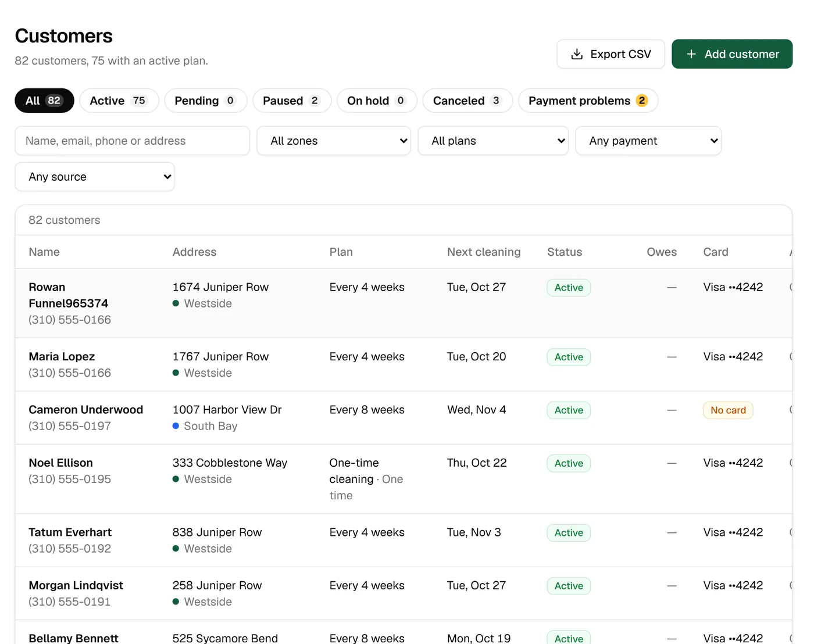
Task: Focus the name, email, phone search field
Action: pos(133,141)
